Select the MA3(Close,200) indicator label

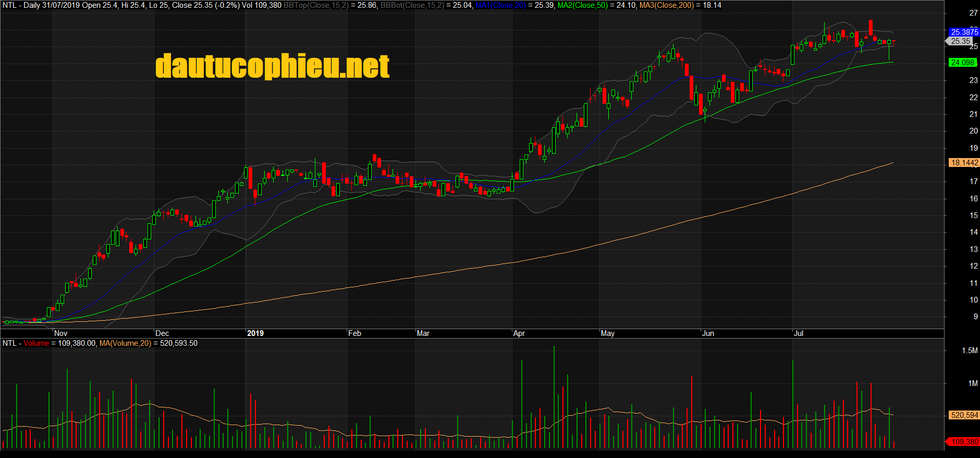tap(667, 5)
